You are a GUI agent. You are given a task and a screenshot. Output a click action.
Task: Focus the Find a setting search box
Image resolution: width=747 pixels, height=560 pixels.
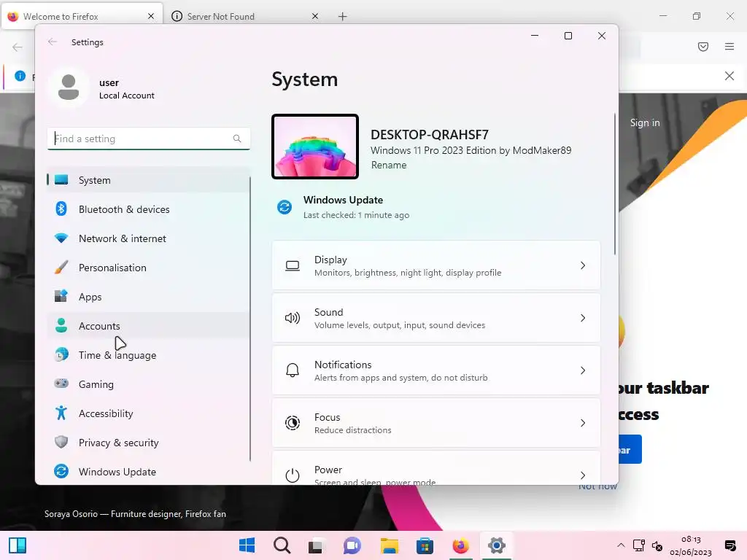[149, 139]
